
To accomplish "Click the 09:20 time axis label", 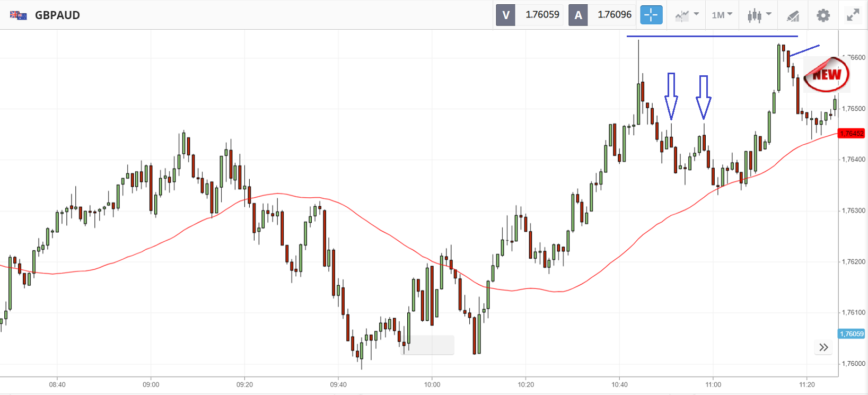I will click(244, 384).
